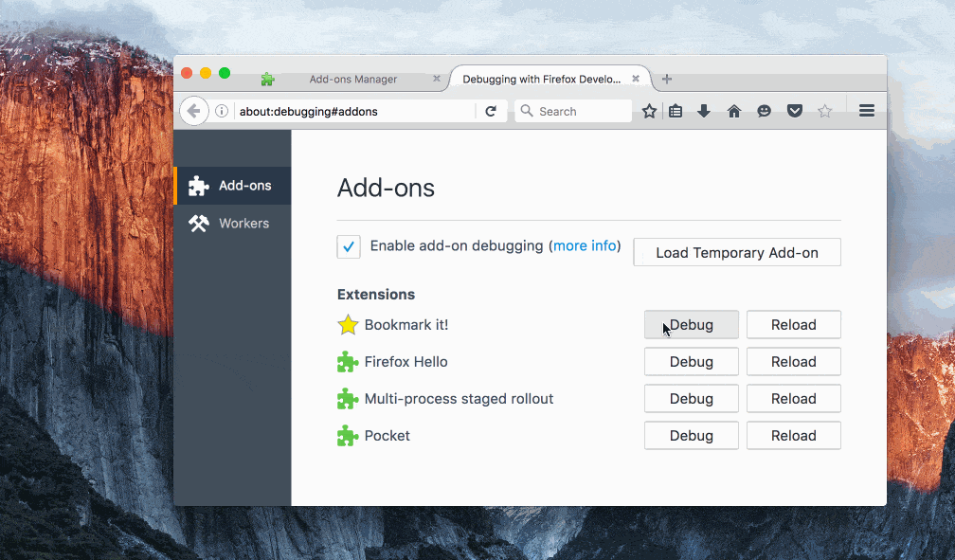Close the Debugging with Firefox tab
The image size is (955, 560).
click(x=636, y=79)
